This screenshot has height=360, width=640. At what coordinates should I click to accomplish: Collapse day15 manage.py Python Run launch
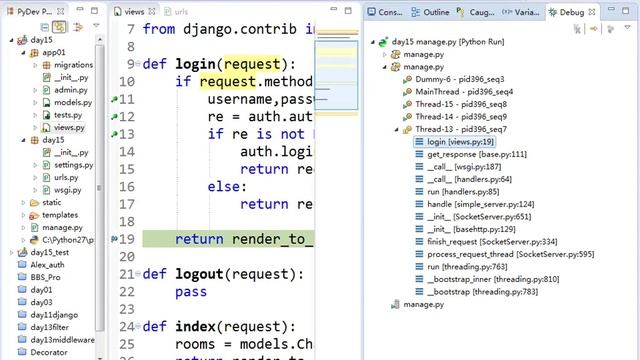point(373,42)
